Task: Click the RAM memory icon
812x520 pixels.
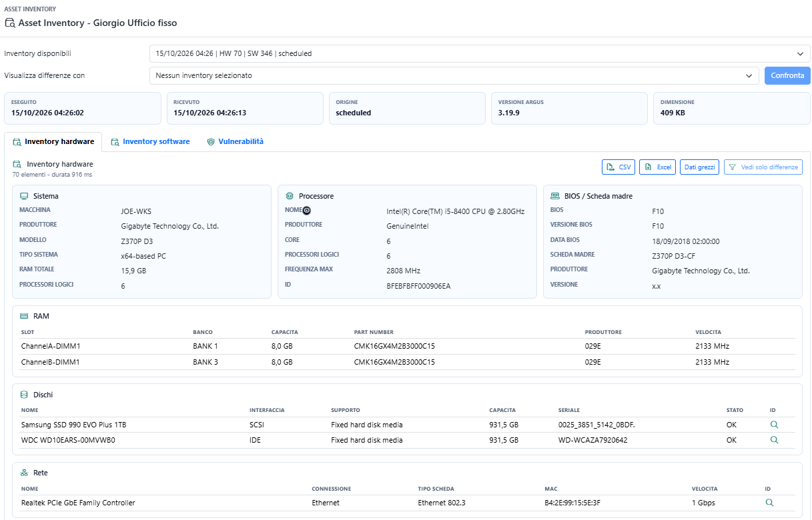Action: [x=24, y=316]
